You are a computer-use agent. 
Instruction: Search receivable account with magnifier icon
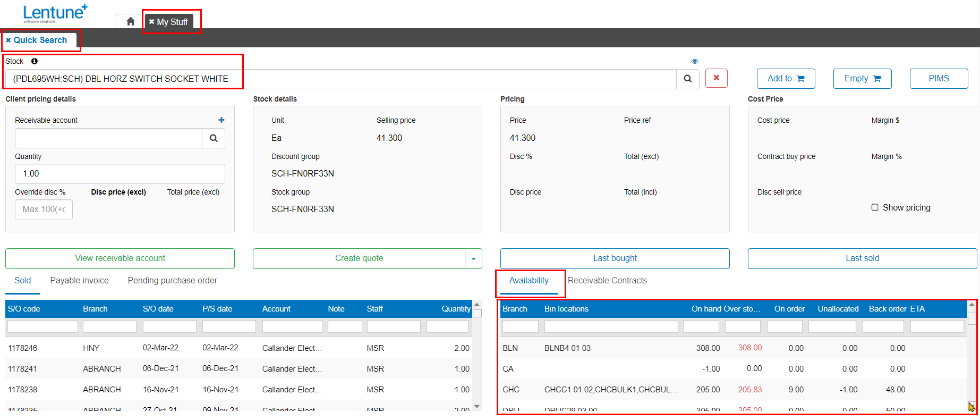(x=214, y=138)
